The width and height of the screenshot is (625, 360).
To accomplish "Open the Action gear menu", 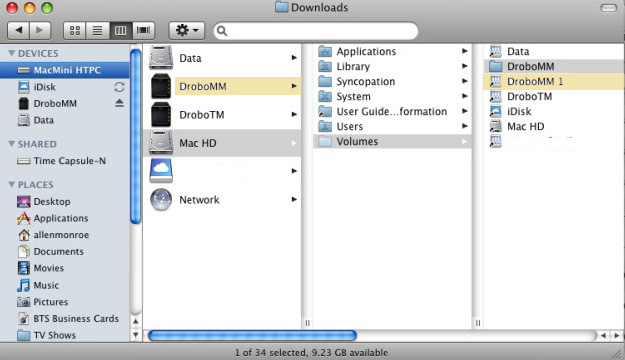I will tap(187, 30).
